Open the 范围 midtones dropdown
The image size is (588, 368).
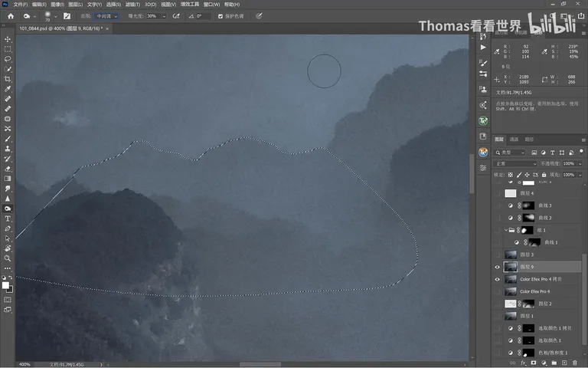tap(106, 16)
